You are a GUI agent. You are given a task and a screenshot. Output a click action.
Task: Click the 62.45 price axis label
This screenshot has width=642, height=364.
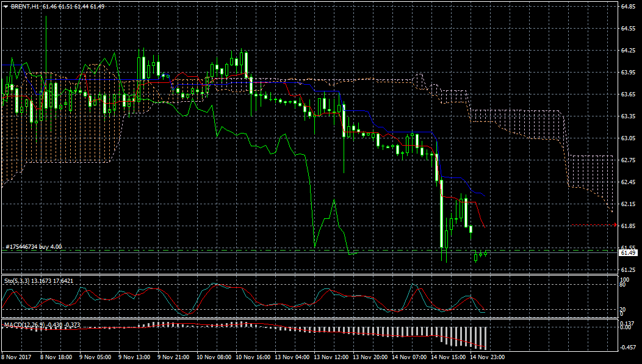click(x=629, y=182)
